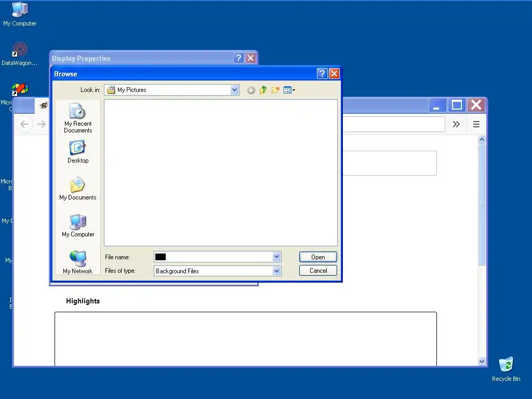Create a new folder in Browse dialog

(275, 90)
